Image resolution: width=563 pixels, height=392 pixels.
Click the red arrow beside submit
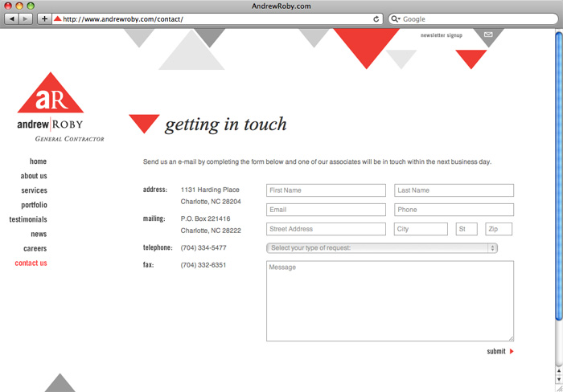(512, 351)
